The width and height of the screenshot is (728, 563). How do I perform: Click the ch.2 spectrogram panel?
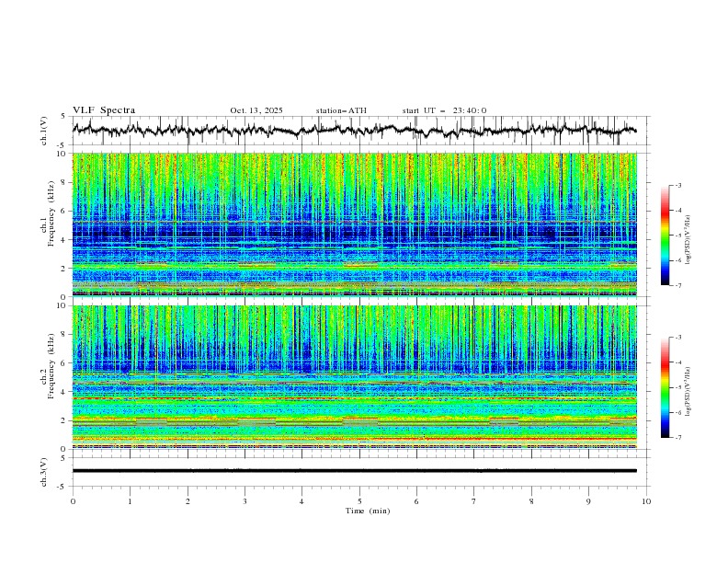pos(355,377)
